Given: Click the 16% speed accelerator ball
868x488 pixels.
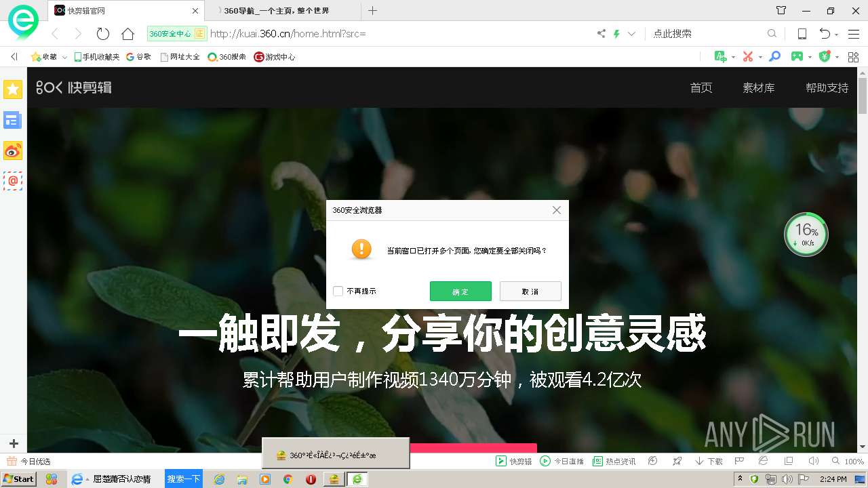Looking at the screenshot, I should pos(806,235).
